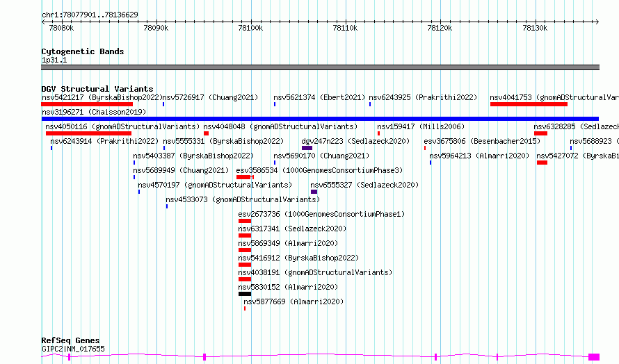
Task: Click nsv6317341 (Sedlazeck2020) label
Action: (292, 229)
